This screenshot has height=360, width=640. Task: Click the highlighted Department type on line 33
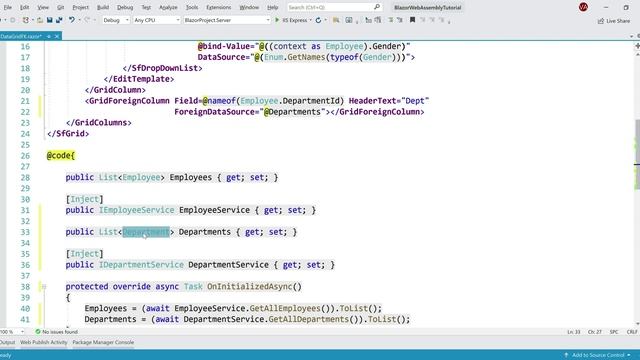point(146,232)
